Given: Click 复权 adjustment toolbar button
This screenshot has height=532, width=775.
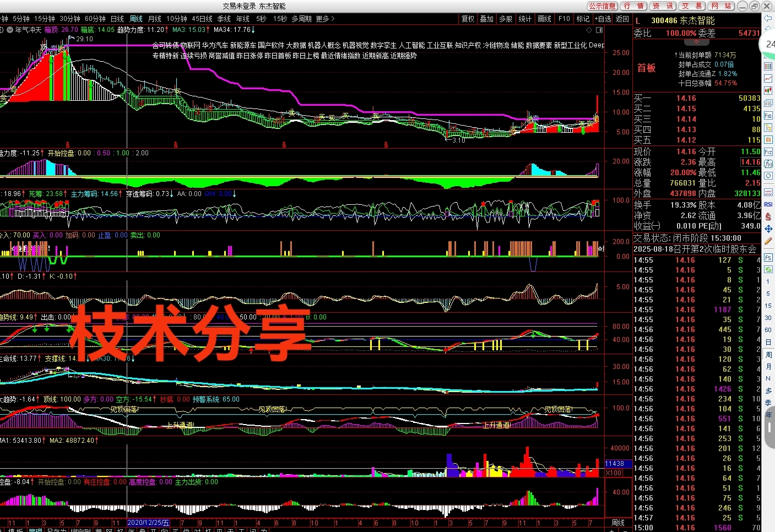Looking at the screenshot, I should (468, 19).
